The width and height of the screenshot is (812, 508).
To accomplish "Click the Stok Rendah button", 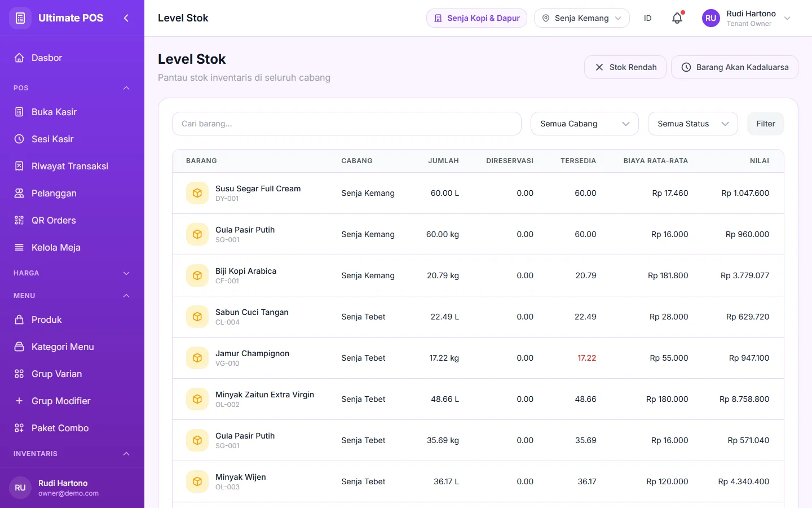I will pos(625,67).
